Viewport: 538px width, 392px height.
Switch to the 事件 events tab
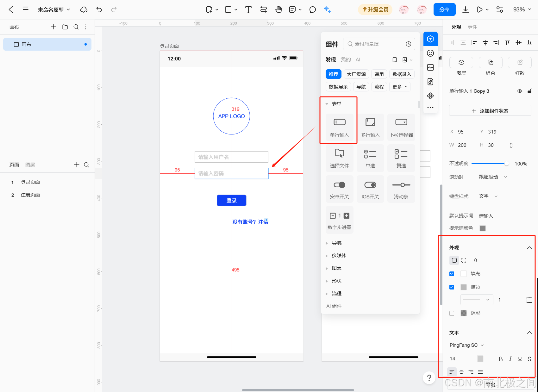[x=472, y=27]
